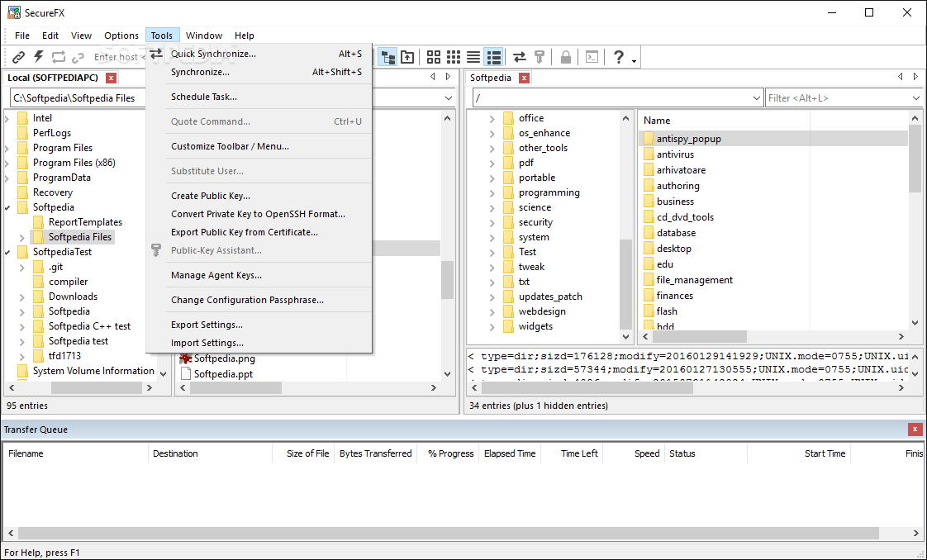Image resolution: width=927 pixels, height=560 pixels.
Task: Click the SecureFX application icon in title bar
Action: click(x=13, y=12)
